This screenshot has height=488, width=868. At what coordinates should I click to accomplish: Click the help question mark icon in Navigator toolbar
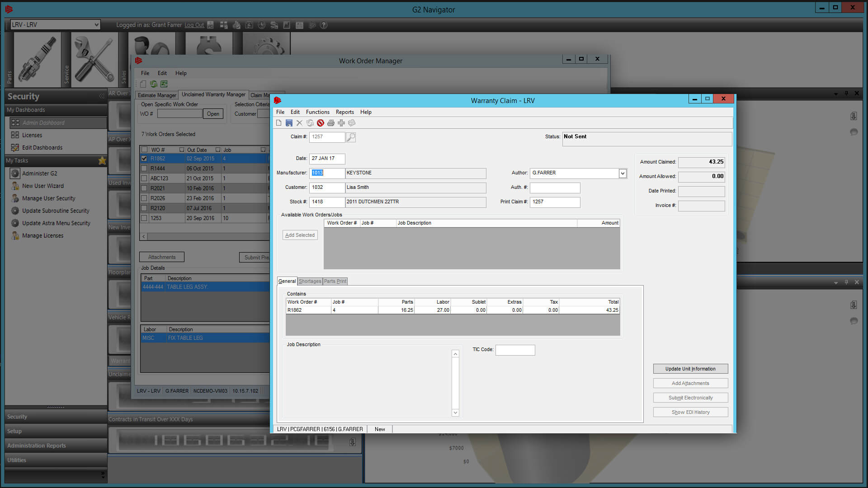point(324,25)
